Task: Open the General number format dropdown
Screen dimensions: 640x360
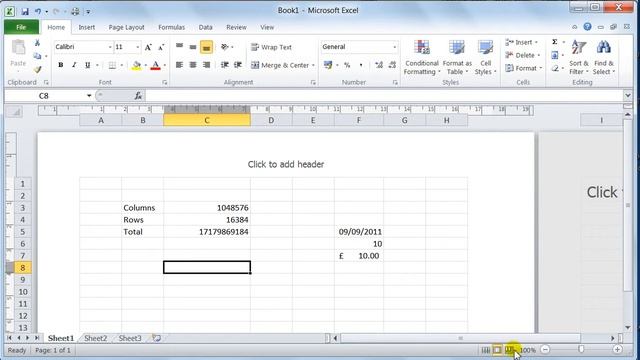Action: point(394,47)
